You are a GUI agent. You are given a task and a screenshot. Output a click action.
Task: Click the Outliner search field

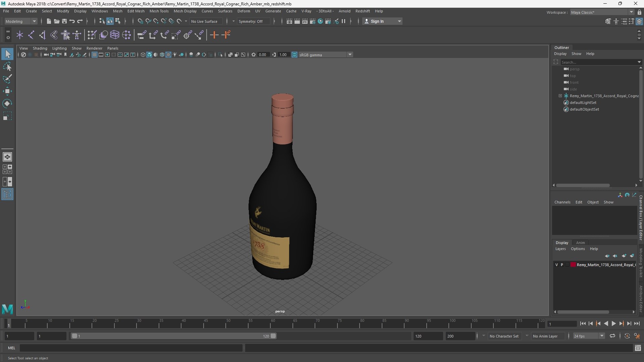coord(599,62)
